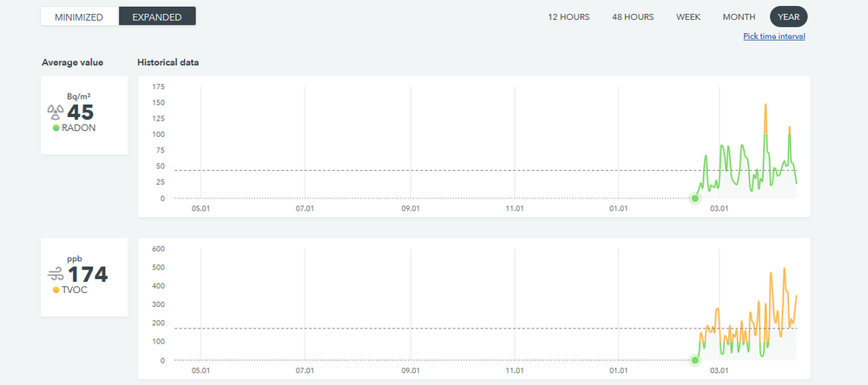The image size is (868, 385).
Task: Click the tallest peak on the TVOC chart
Action: pyautogui.click(x=784, y=269)
